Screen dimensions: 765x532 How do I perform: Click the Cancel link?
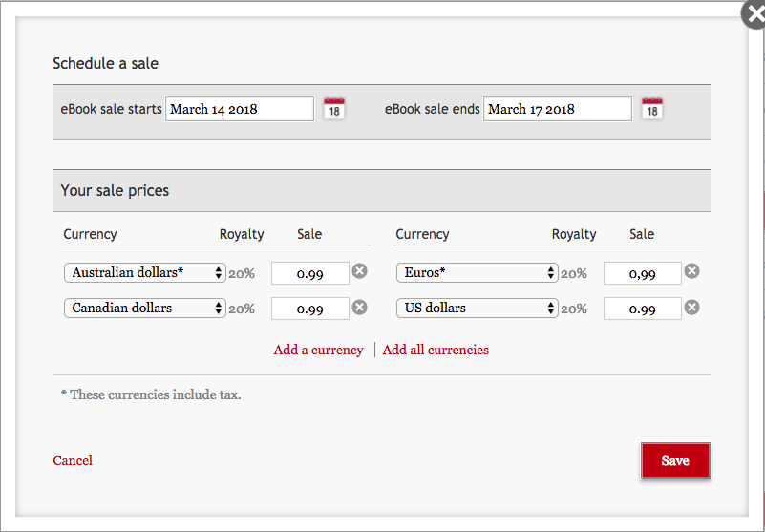(x=73, y=460)
